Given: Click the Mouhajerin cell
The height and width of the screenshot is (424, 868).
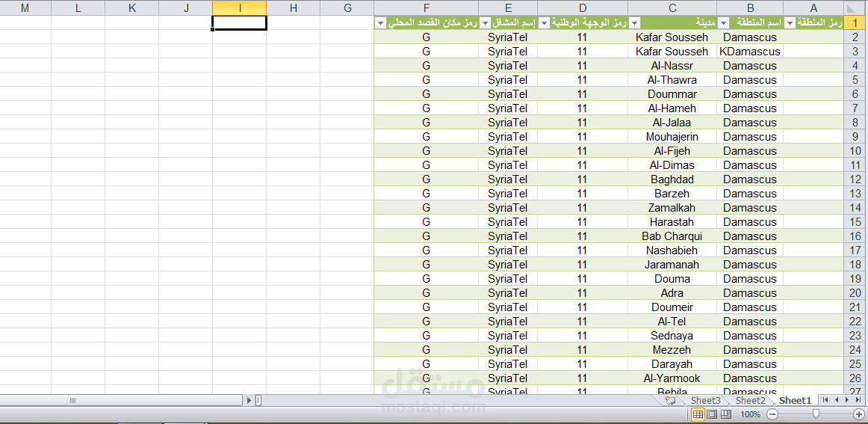Looking at the screenshot, I should (x=672, y=137).
